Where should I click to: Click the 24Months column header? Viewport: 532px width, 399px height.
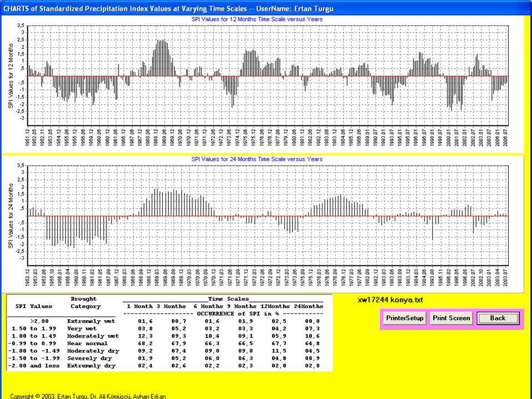309,306
